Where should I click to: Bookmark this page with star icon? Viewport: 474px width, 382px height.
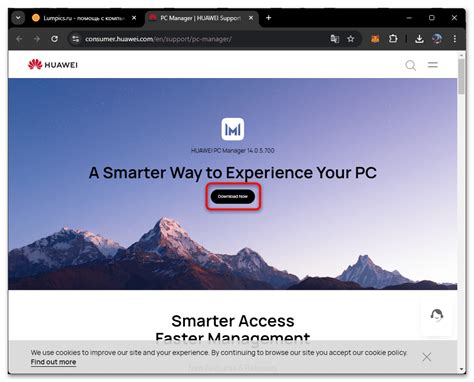(x=351, y=39)
